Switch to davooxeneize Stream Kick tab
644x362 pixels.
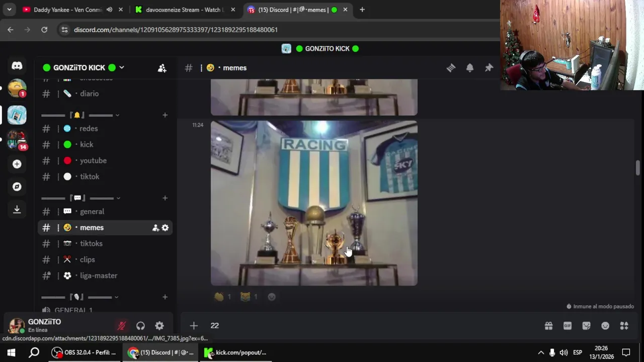[x=184, y=10]
